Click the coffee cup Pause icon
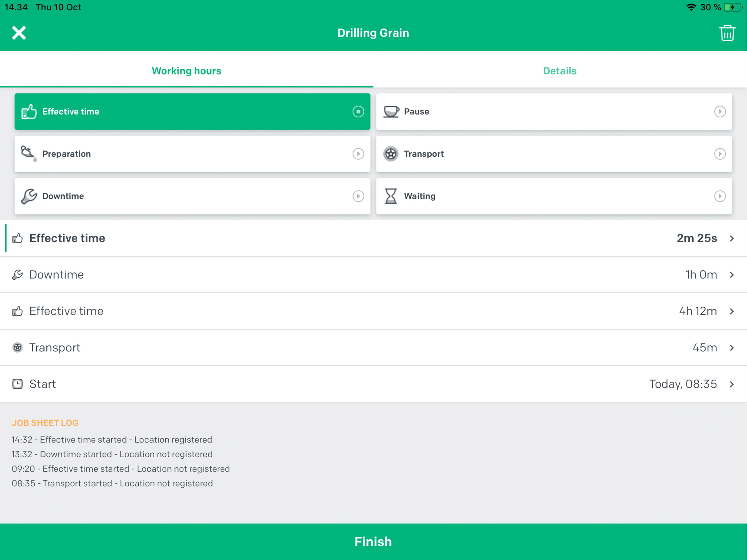Screen dimensions: 747x560 (x=391, y=112)
